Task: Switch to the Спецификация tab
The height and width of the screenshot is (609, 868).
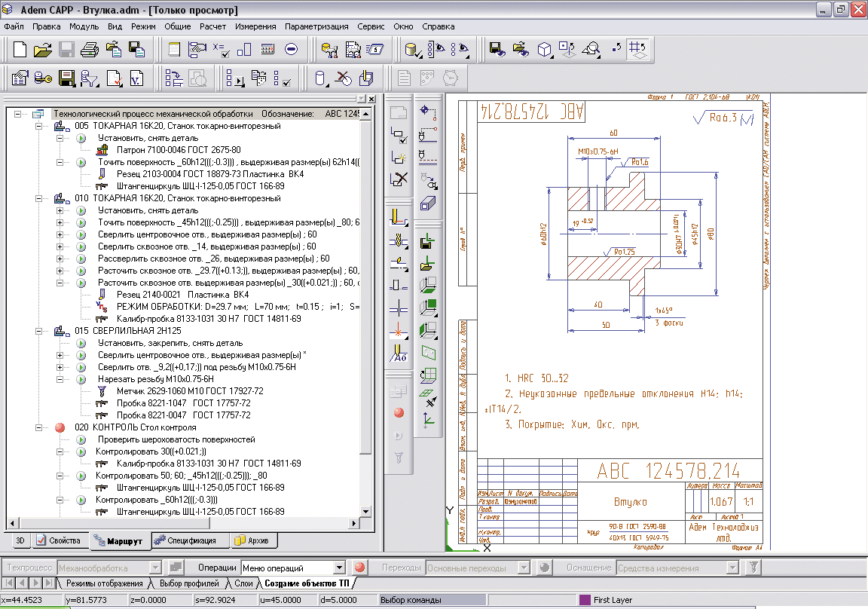Action: click(185, 540)
